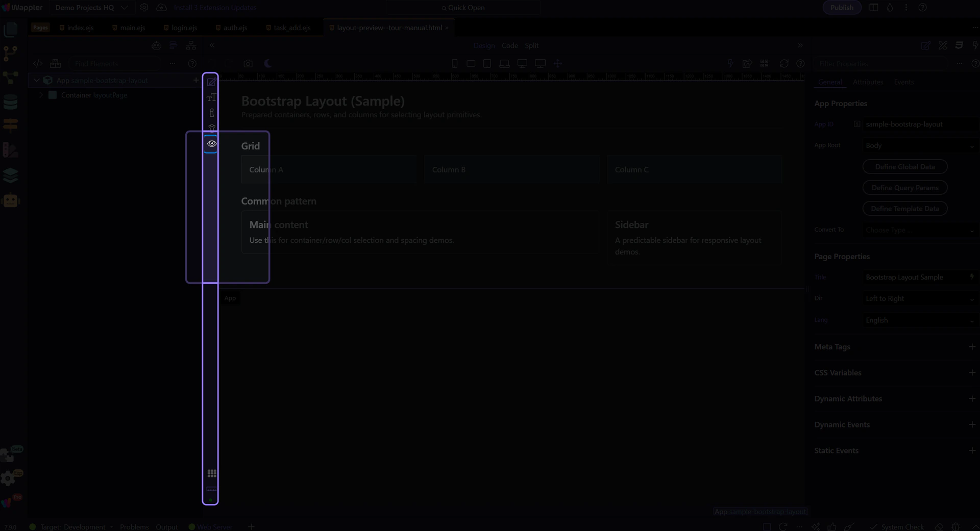Open the App Root dropdown showing Body
Image resolution: width=980 pixels, height=531 pixels.
click(x=919, y=146)
